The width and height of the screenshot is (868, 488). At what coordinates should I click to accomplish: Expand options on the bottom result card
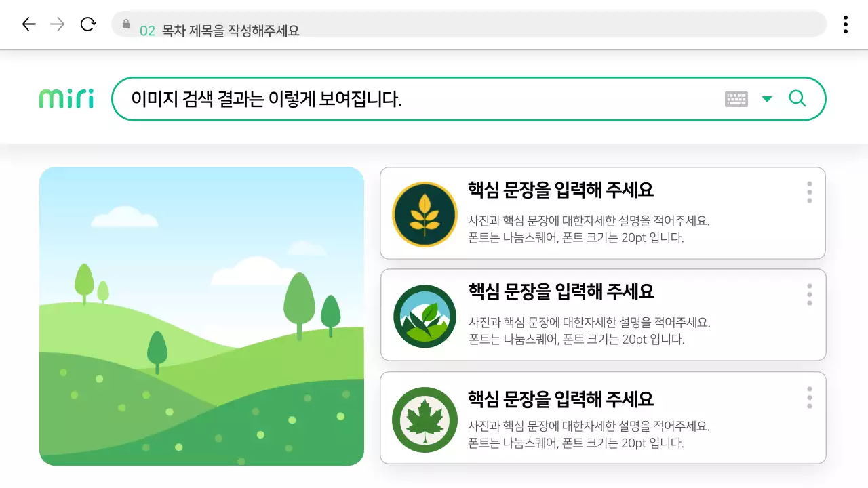pyautogui.click(x=809, y=397)
